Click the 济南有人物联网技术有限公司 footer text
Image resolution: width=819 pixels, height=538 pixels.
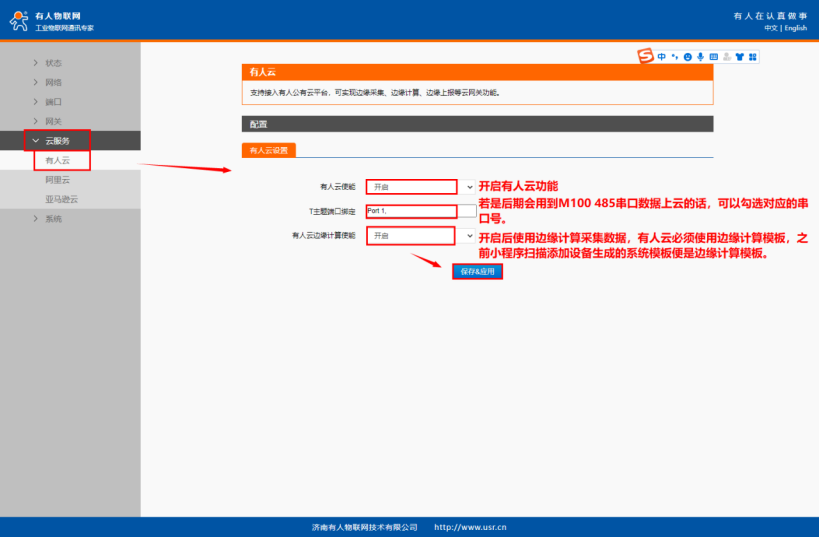click(365, 527)
